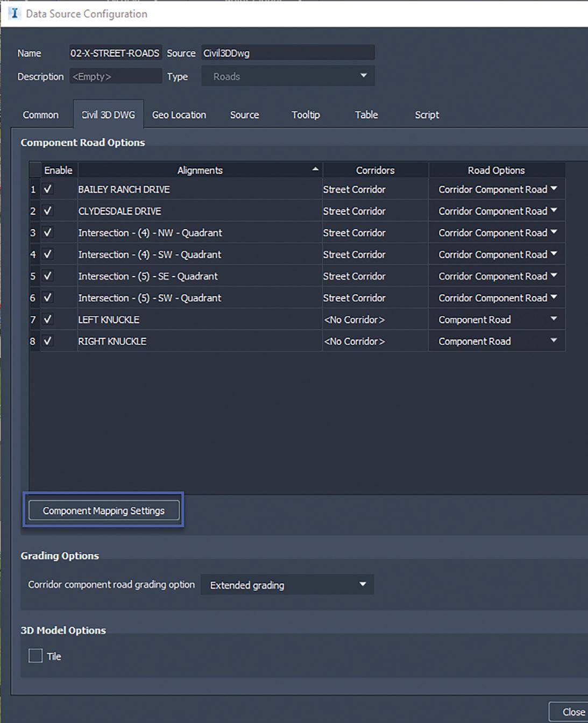Click <No Corridor> cell for RIGHT KNUCKLE
This screenshot has width=588, height=723.
(x=376, y=341)
